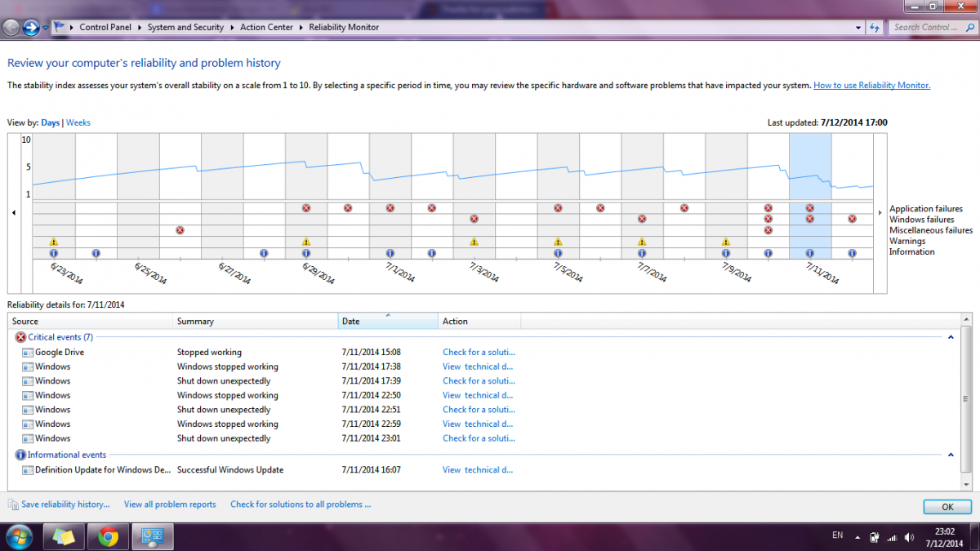This screenshot has width=980, height=551.
Task: Select miscellaneous failure icon near 6/26/2014
Action: (180, 230)
